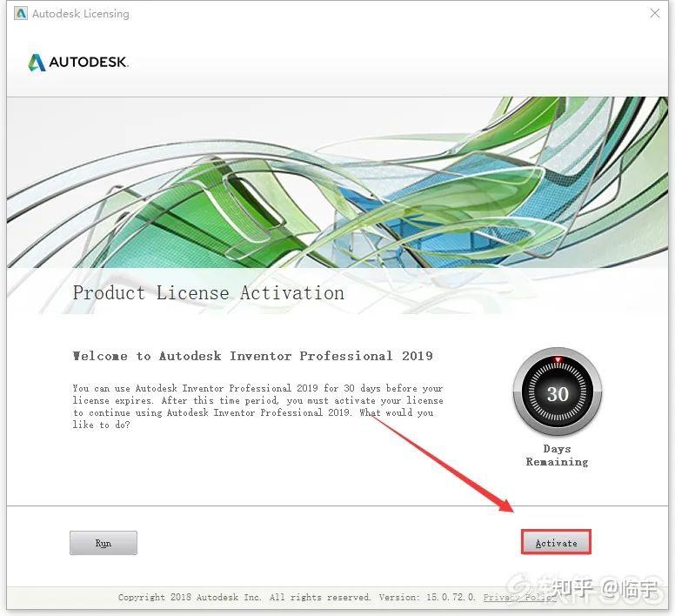The width and height of the screenshot is (675, 616).
Task: Click the license expiration description paragraph
Action: click(x=257, y=406)
